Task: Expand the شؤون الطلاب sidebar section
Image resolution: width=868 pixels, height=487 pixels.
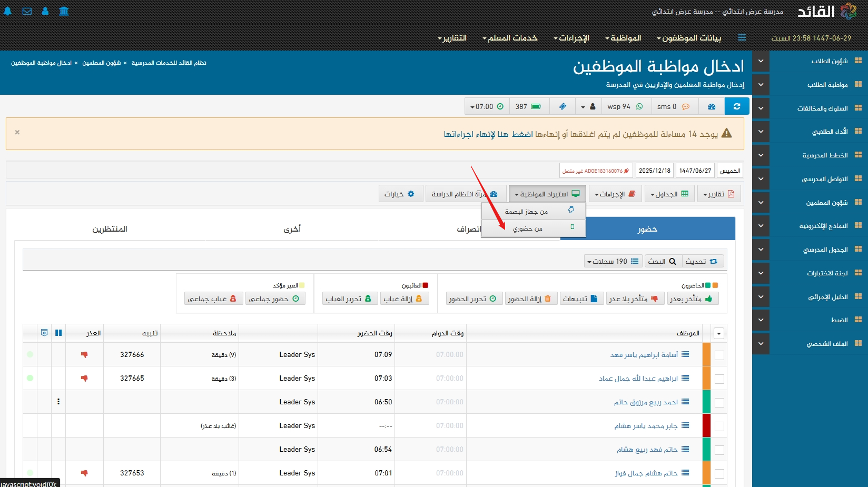Action: click(x=761, y=61)
